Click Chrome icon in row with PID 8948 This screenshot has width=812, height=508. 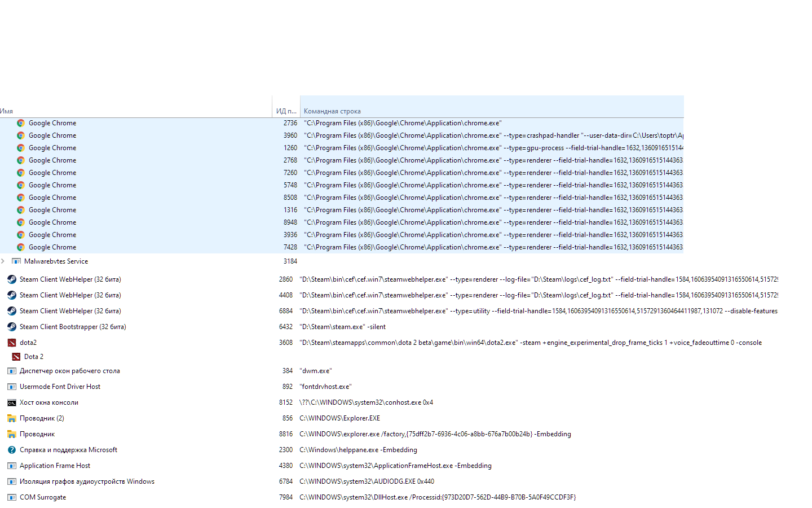click(21, 222)
